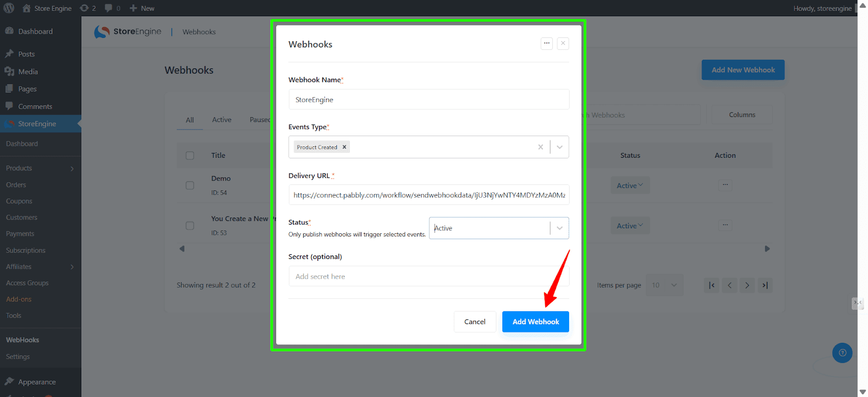The height and width of the screenshot is (397, 868).
Task: Open Customers in StoreEngine submenu
Action: click(22, 217)
